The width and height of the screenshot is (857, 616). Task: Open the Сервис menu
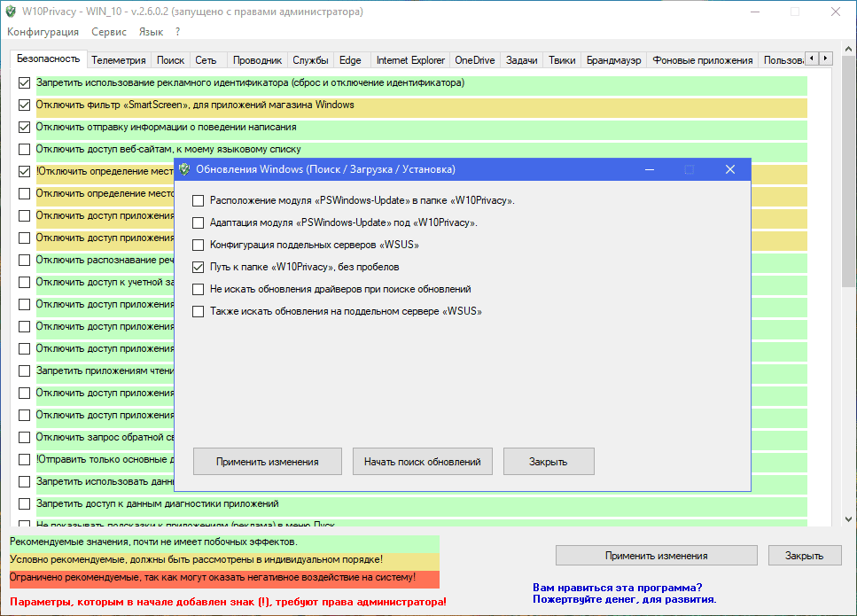coord(109,32)
